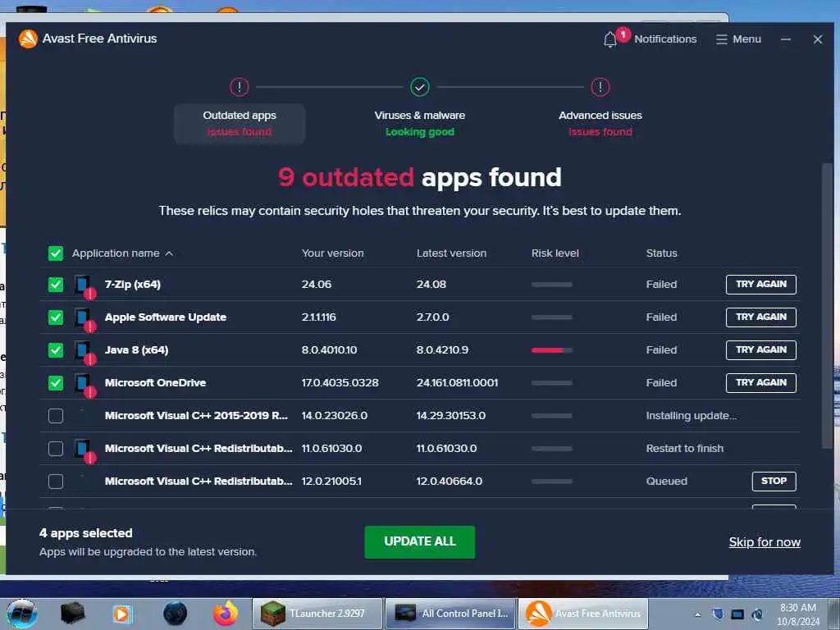Click the network icon in system tray
This screenshot has height=630, width=840.
(x=757, y=614)
